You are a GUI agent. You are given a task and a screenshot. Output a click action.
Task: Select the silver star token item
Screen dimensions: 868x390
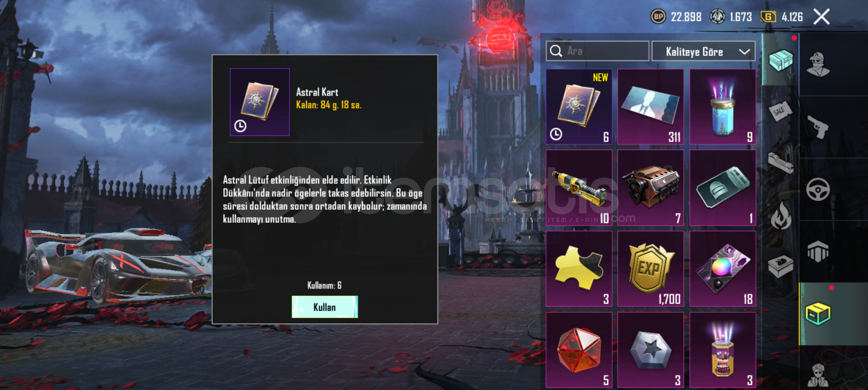coord(650,350)
